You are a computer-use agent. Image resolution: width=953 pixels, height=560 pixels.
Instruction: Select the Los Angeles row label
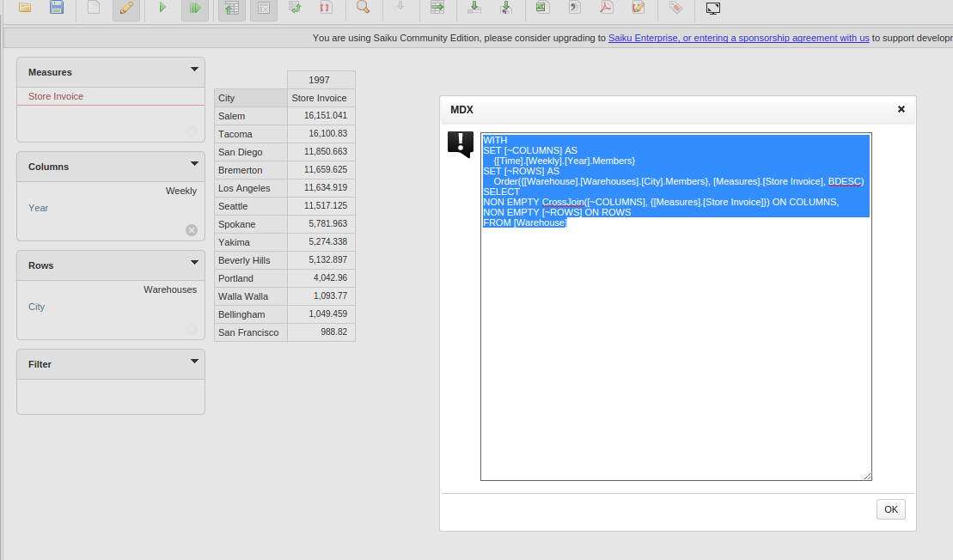[250, 188]
